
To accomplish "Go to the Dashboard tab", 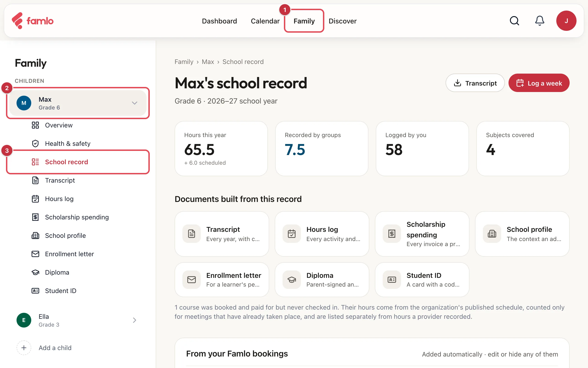I will pyautogui.click(x=219, y=21).
